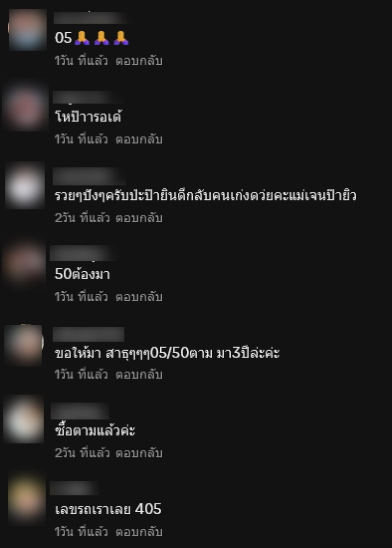
Task: Open username above the '05' prayer comment
Action: pos(92,18)
